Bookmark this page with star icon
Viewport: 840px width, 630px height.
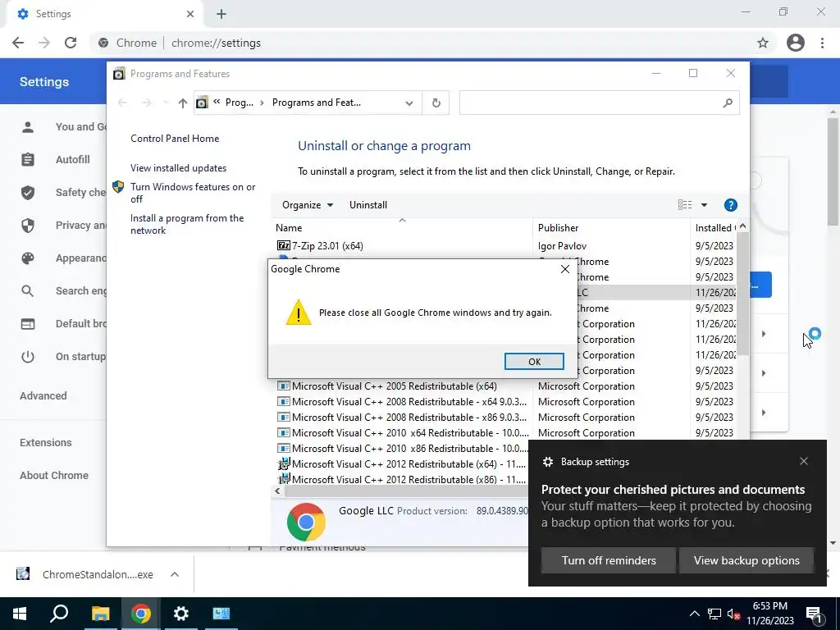tap(762, 43)
